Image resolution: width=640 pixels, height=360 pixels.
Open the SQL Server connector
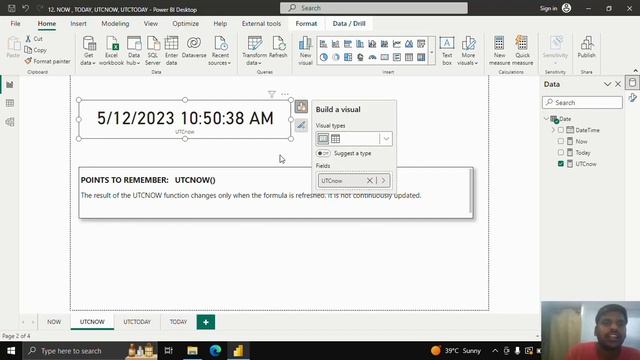coord(153,51)
